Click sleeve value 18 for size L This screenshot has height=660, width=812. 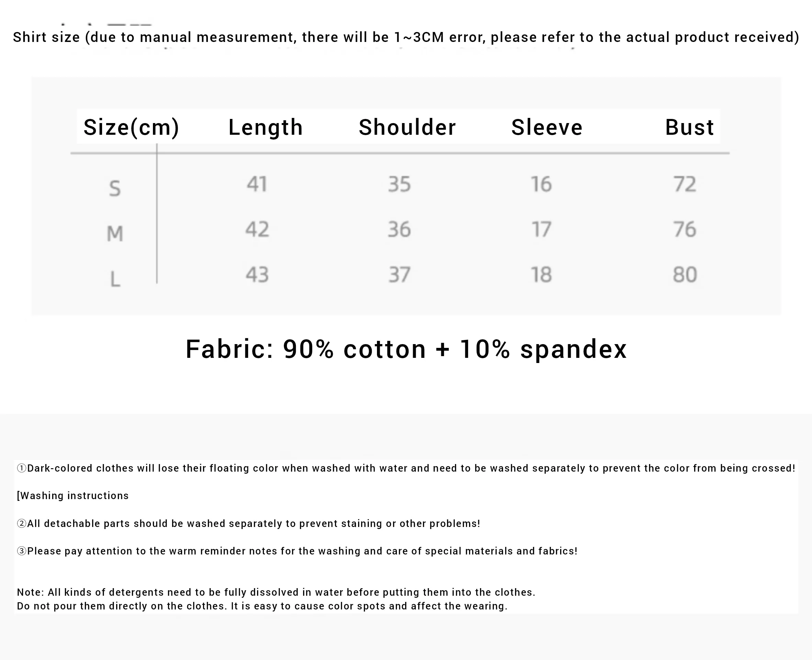541,275
